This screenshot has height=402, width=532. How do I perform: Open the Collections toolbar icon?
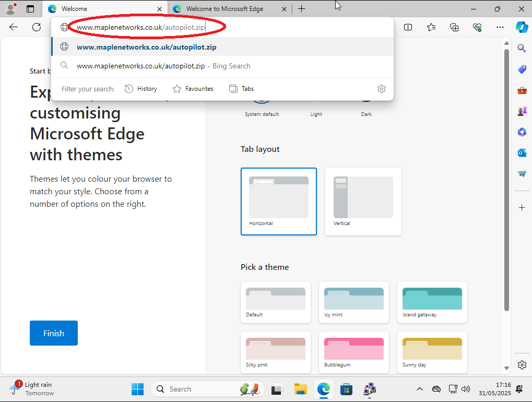(x=454, y=27)
